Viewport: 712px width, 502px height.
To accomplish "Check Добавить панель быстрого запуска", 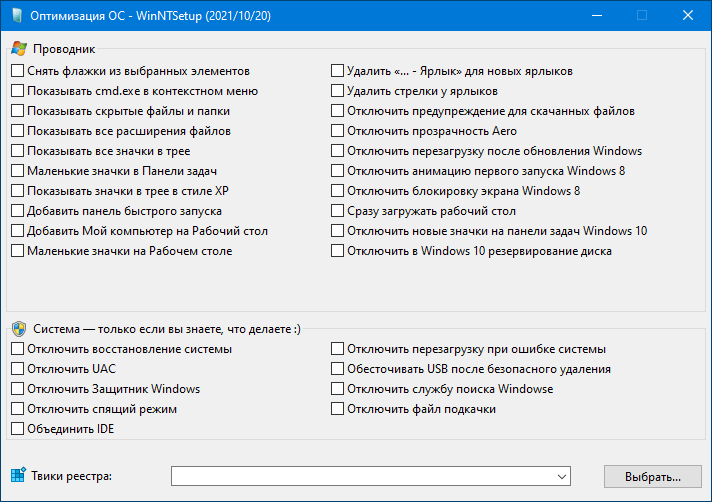I will click(x=17, y=211).
